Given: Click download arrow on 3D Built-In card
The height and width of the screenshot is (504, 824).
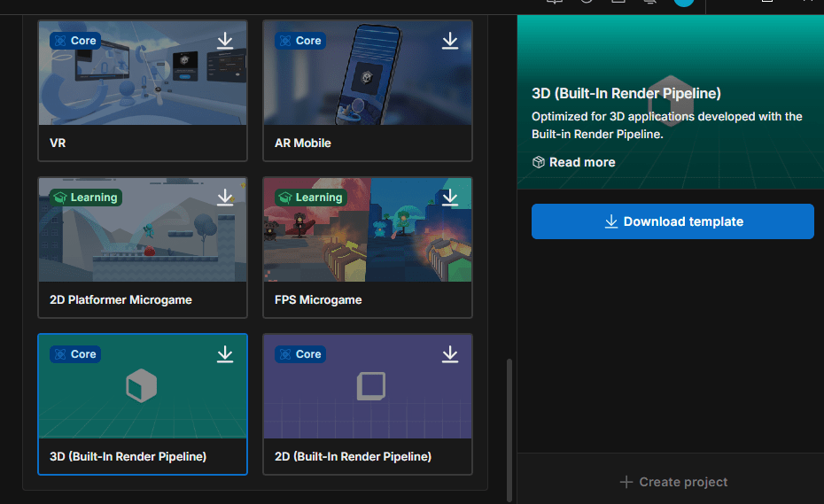Looking at the screenshot, I should point(225,354).
